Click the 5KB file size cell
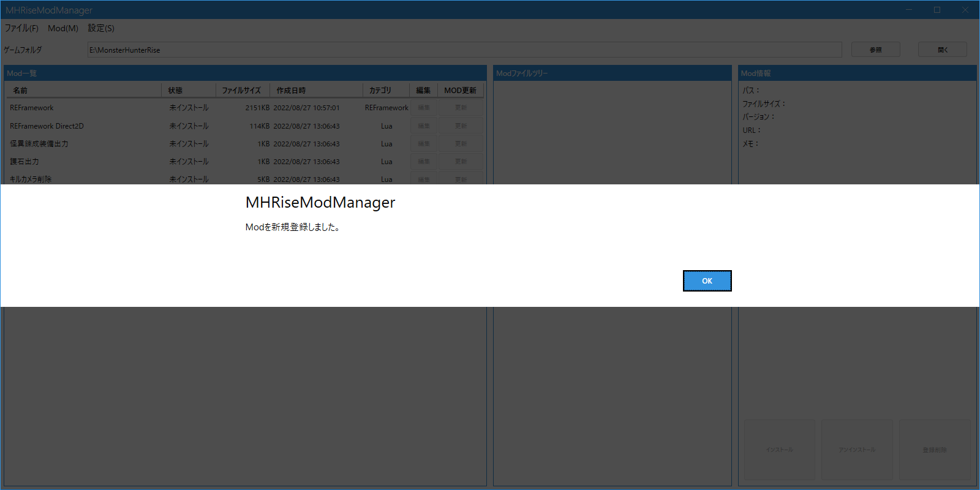This screenshot has width=980, height=490. pos(263,179)
